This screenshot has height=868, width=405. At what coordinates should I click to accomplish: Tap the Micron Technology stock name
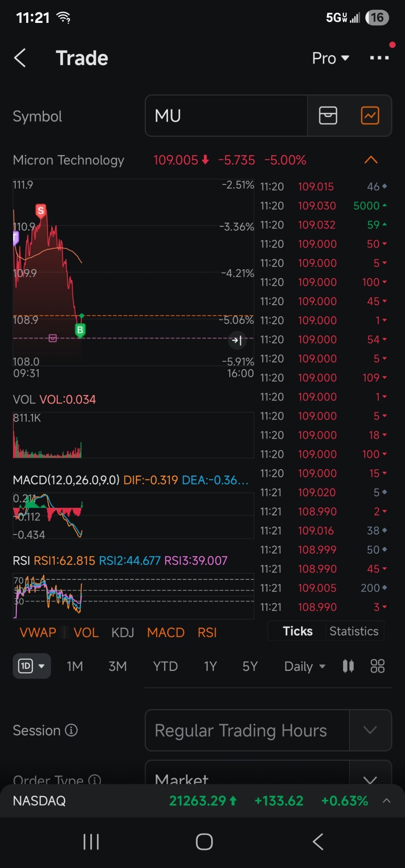pyautogui.click(x=69, y=160)
